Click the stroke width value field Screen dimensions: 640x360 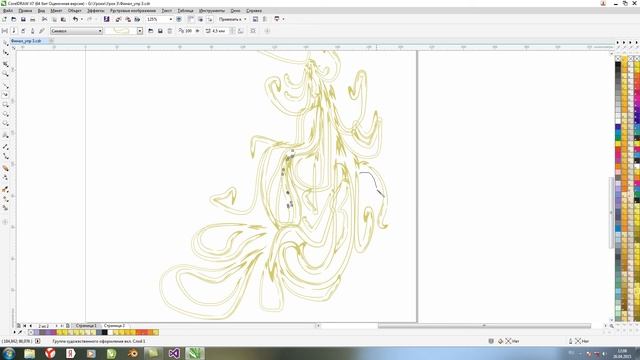point(218,31)
